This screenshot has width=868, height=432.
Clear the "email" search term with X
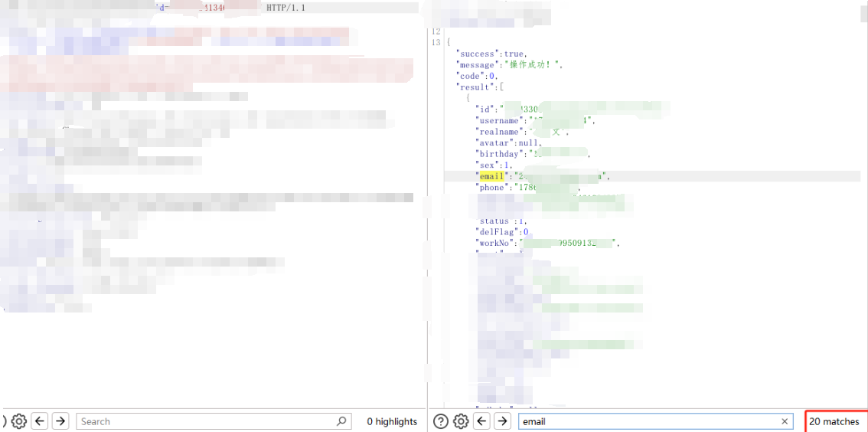tap(785, 421)
